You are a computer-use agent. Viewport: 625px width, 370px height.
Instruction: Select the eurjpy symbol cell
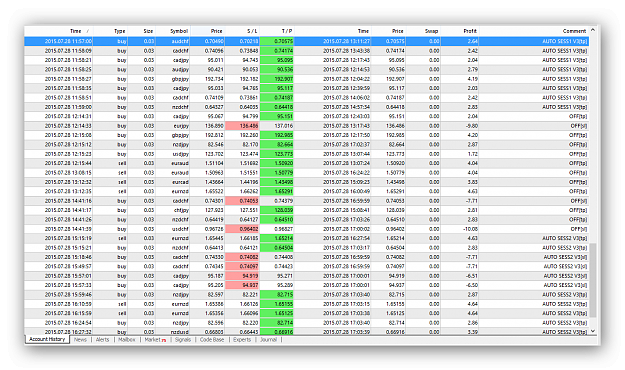[x=181, y=126]
